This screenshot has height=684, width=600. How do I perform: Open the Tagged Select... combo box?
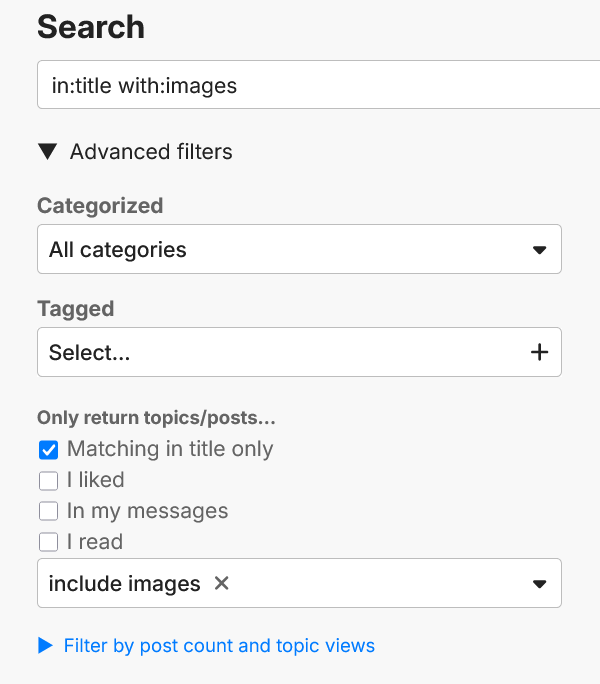280,352
